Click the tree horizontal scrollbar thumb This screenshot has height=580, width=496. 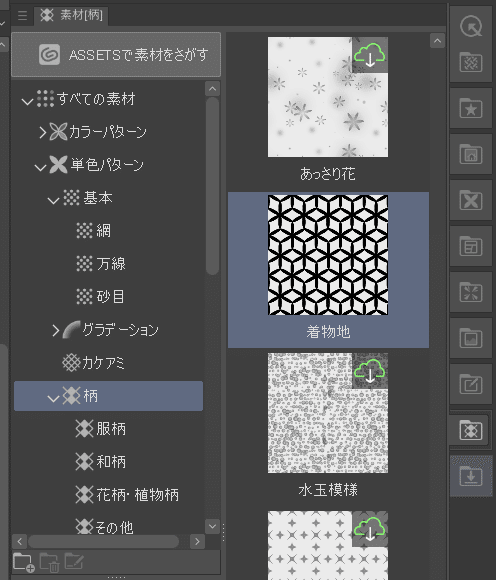104,542
